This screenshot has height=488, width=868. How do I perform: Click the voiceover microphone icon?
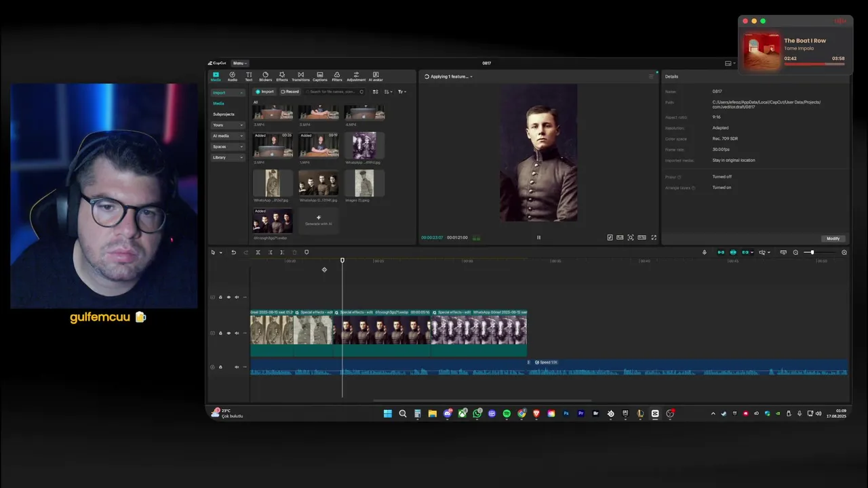705,252
